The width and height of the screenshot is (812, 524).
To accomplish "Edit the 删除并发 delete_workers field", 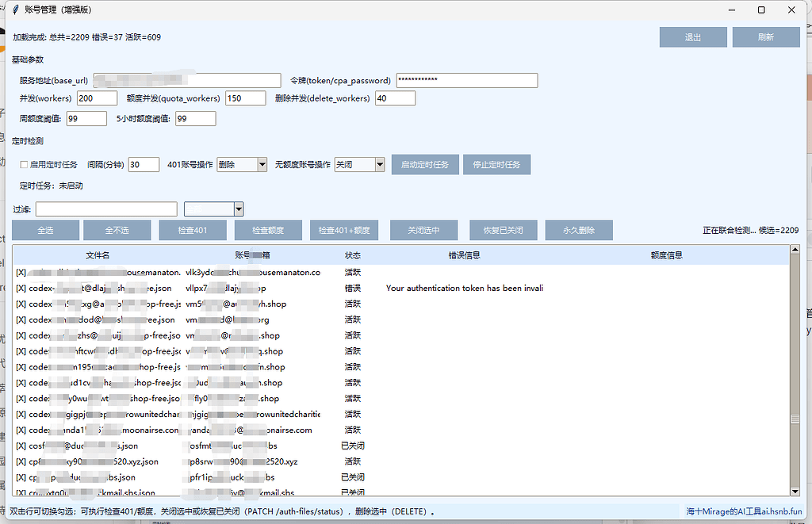I will (395, 98).
